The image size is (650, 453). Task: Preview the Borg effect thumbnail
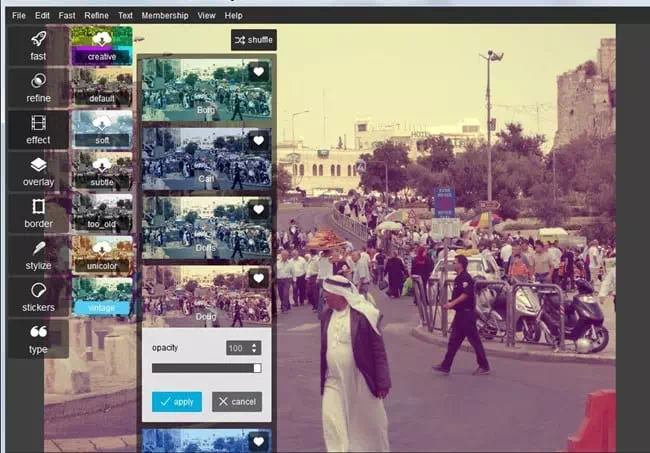[x=206, y=90]
